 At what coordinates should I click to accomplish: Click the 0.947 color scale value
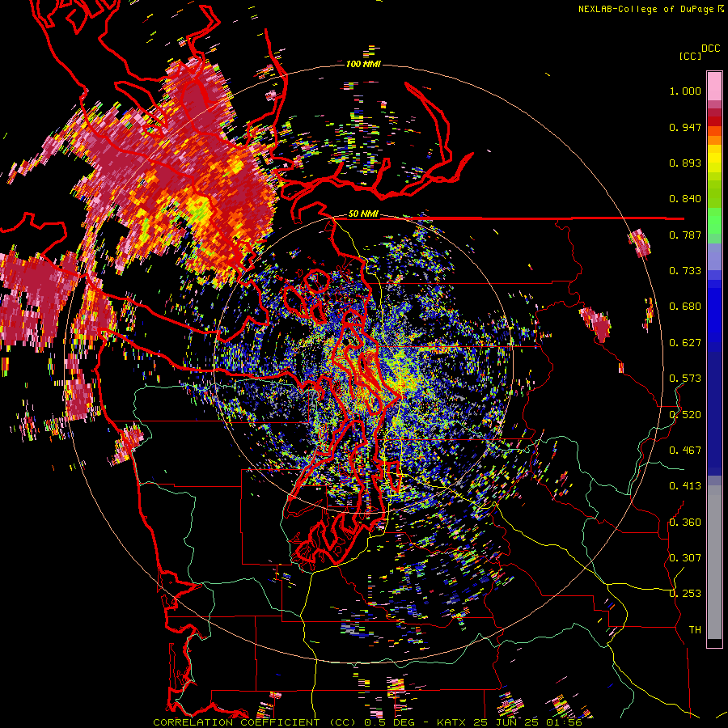point(685,127)
